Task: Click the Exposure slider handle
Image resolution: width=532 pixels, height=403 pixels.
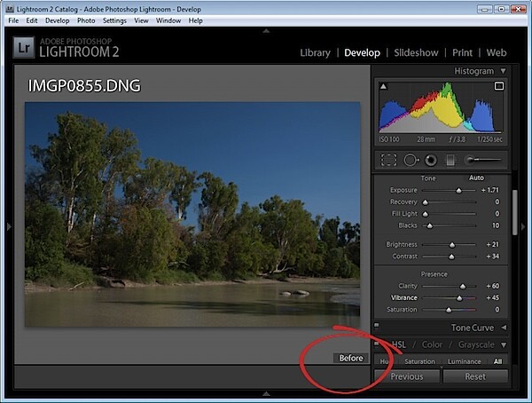Action: [x=458, y=191]
